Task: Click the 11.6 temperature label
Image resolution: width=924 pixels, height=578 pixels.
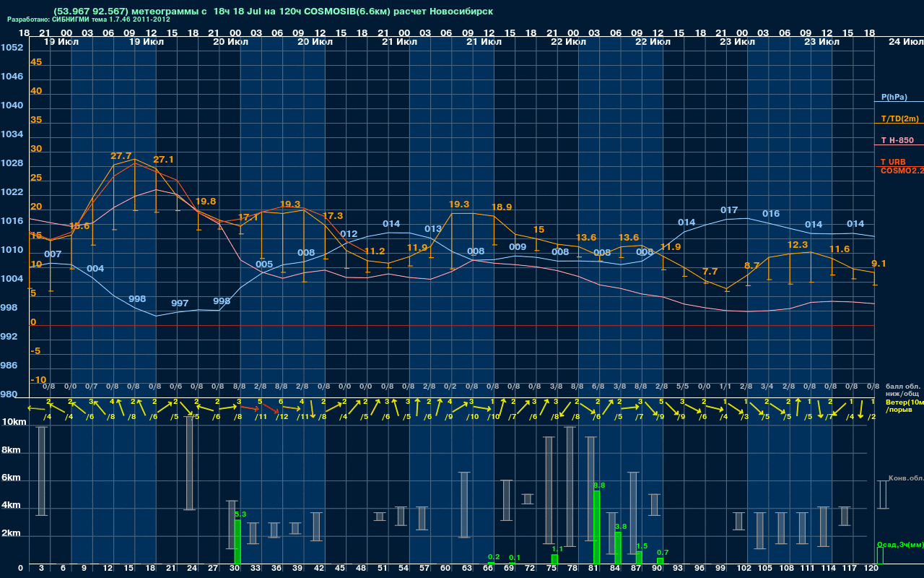Action: tap(840, 249)
